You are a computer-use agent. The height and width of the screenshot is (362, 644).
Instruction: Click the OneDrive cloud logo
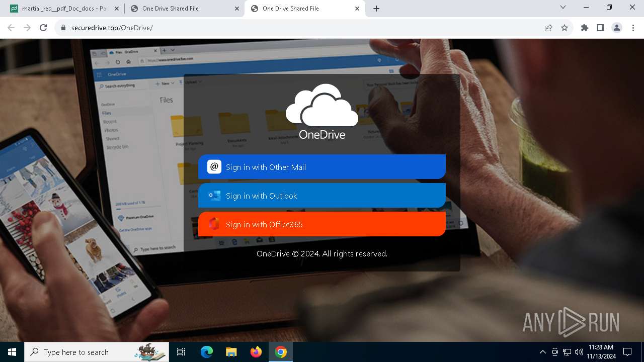click(322, 111)
